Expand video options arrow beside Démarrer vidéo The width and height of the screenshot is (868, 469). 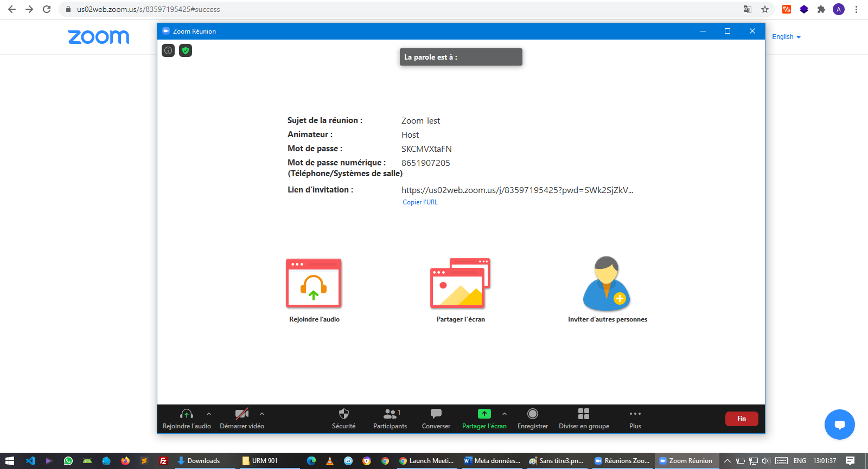pyautogui.click(x=262, y=414)
